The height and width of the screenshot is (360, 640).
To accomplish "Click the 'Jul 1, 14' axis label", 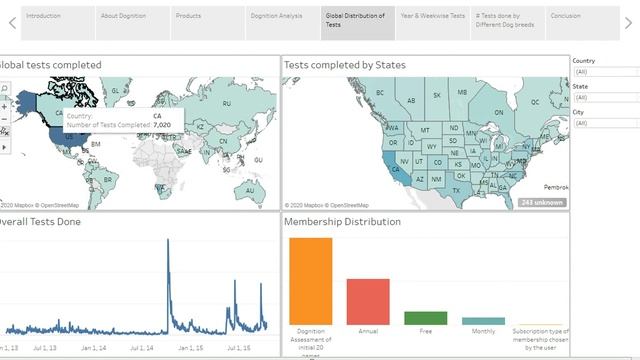I will click(x=142, y=348).
